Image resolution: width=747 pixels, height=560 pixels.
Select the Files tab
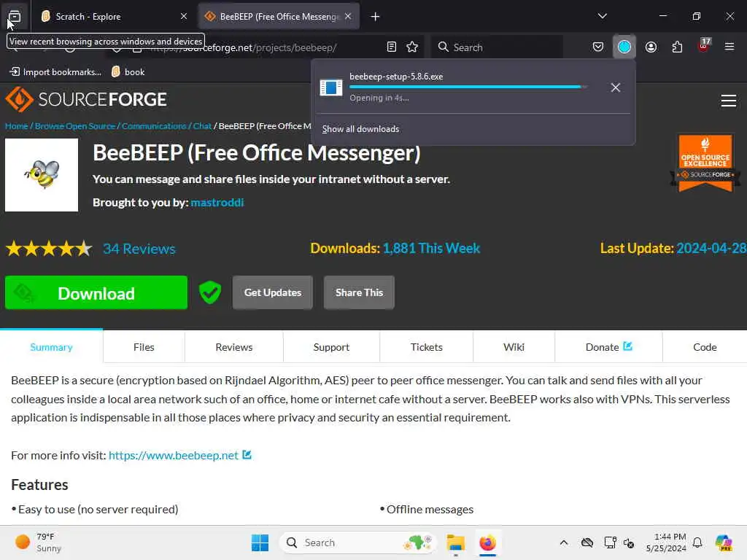[144, 347]
